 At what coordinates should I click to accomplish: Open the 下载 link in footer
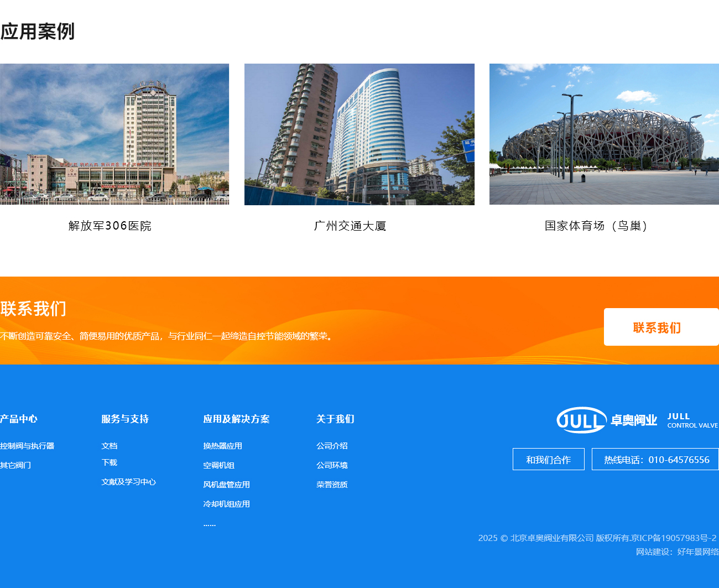109,462
